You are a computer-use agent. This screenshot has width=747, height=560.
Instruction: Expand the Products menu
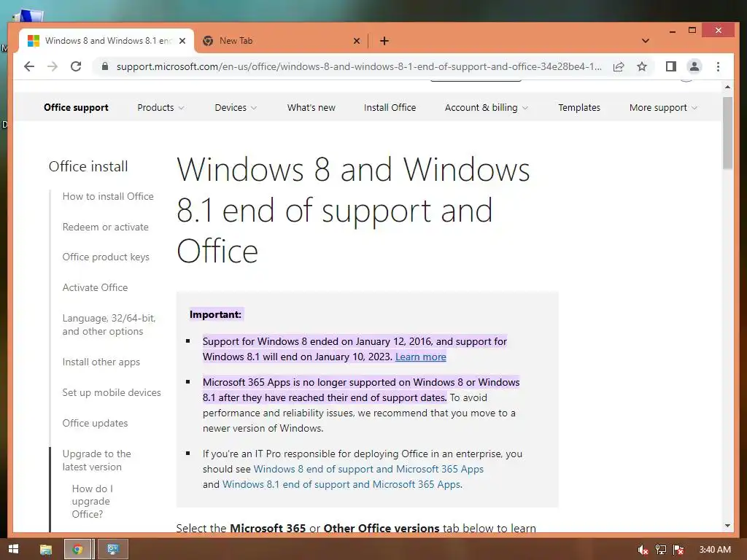160,108
